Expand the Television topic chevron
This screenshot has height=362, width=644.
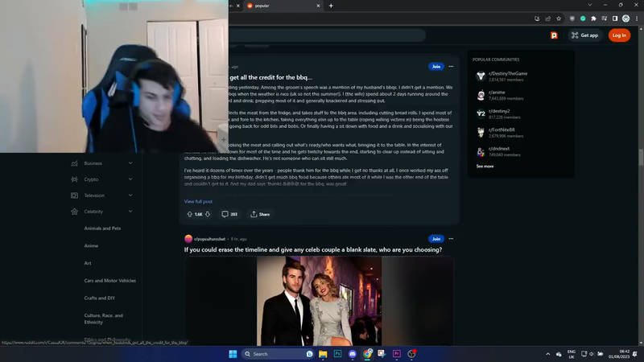point(130,195)
